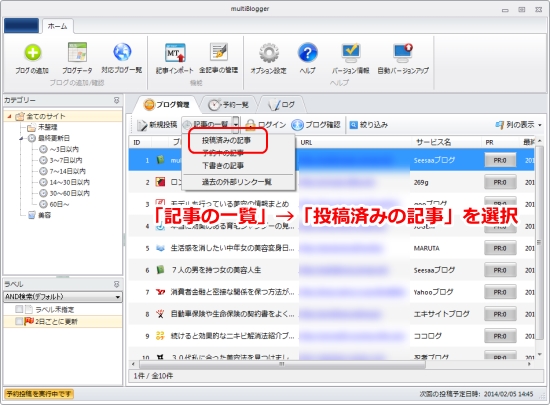Viewport: 550px width, 405px height.
Task: Switch to the 予約一覧 tab
Action: point(229,104)
